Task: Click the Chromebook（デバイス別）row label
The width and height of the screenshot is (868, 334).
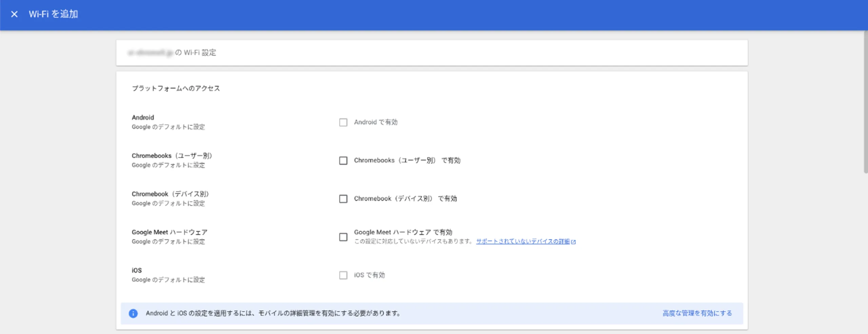Action: [170, 194]
